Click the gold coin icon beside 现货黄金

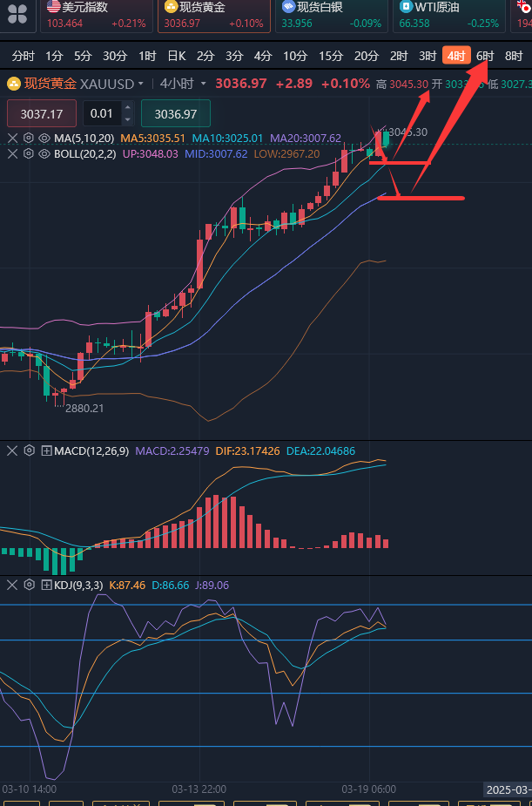(14, 84)
